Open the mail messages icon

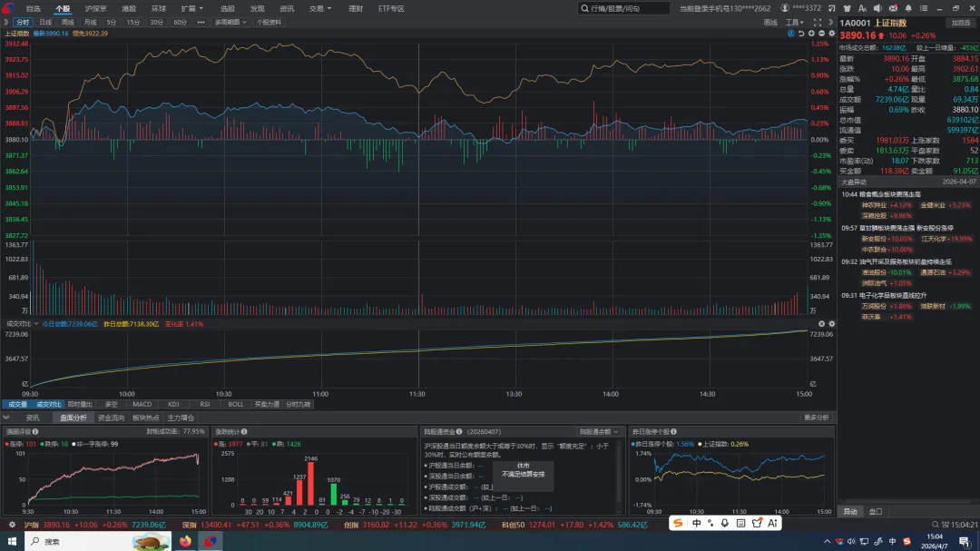(x=893, y=8)
